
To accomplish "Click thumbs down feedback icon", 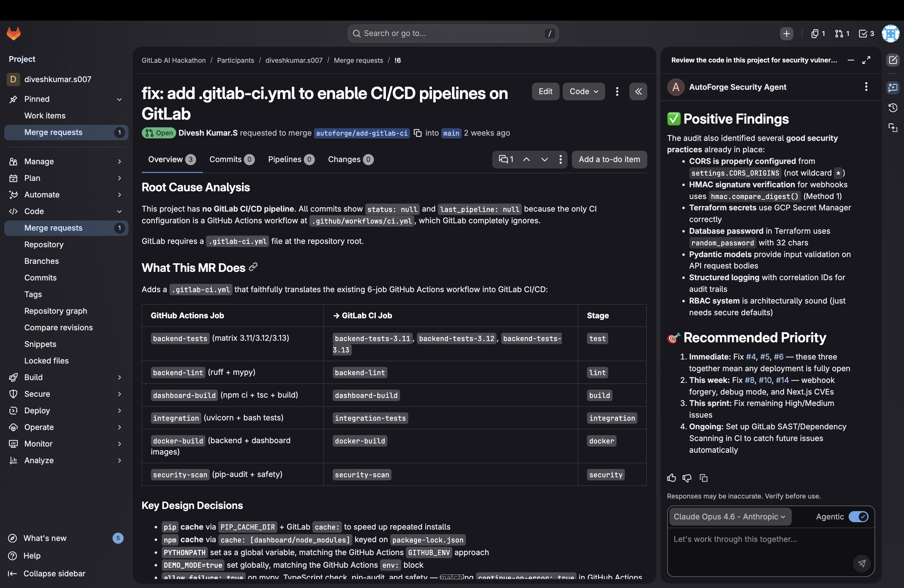I will coord(687,478).
